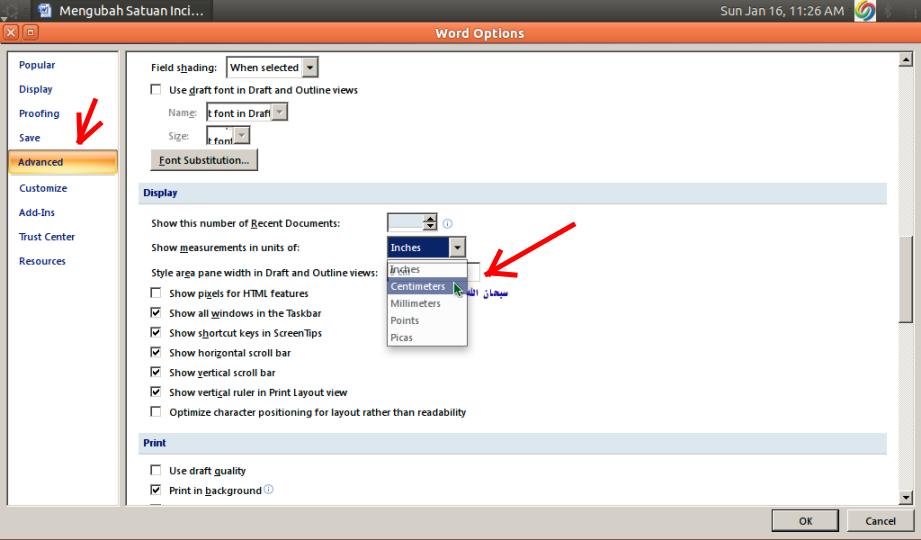Enable Use draft font in Draft and Outline views
This screenshot has height=540, width=921.
[x=156, y=89]
